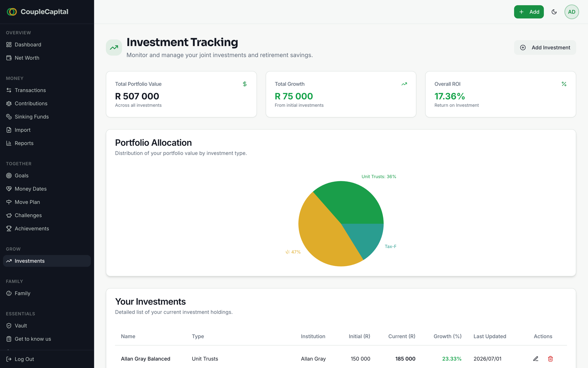Click the dollar icon on Total Portfolio Value card
Viewport: 588px width, 368px height.
tap(245, 84)
